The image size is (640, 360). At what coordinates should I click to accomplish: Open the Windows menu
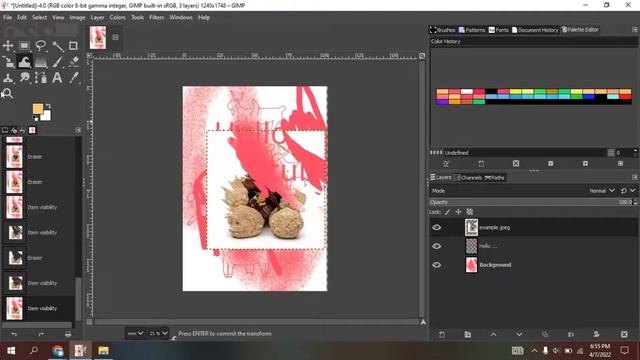[181, 17]
